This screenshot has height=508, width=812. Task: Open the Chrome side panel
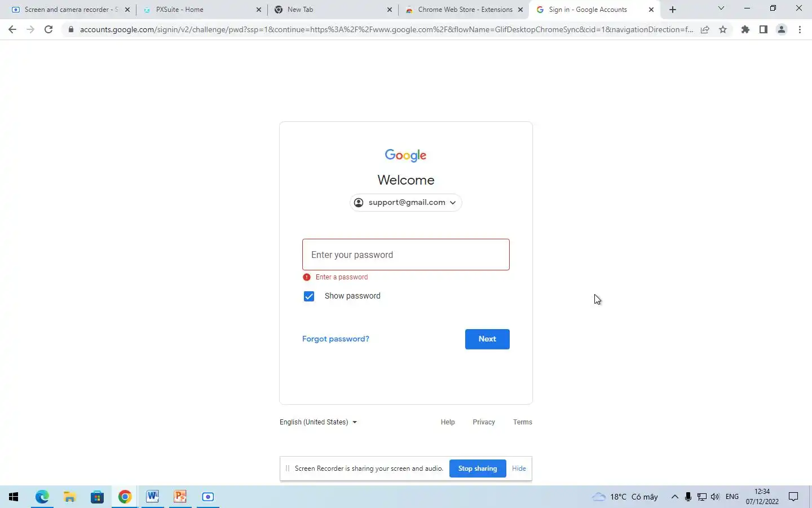764,29
